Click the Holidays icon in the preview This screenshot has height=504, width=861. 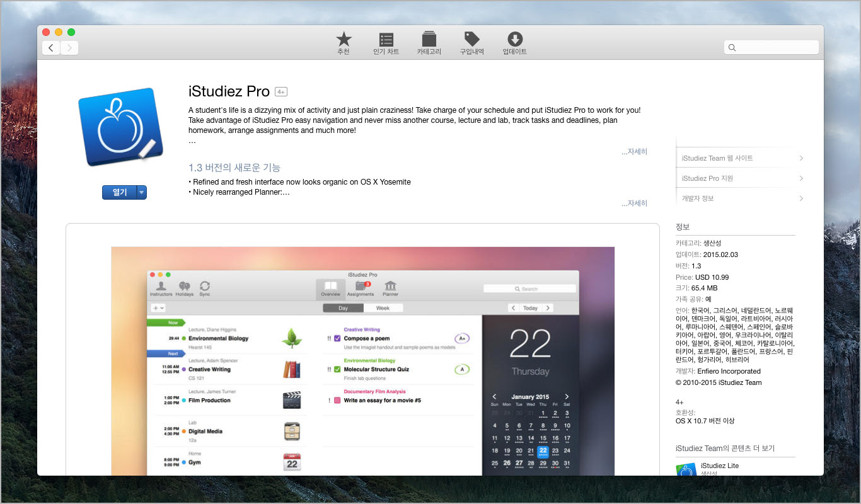pos(185,289)
